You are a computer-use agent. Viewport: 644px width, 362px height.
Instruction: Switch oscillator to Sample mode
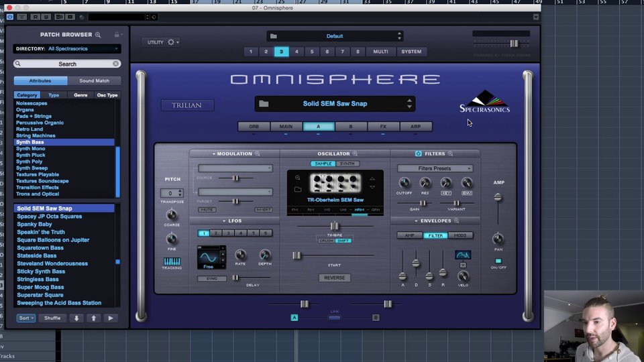(323, 164)
